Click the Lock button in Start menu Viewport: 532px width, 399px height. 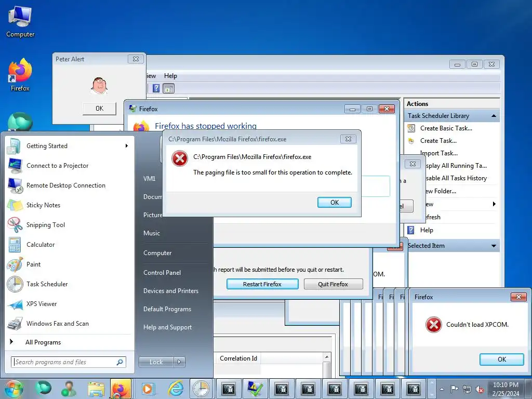pyautogui.click(x=156, y=362)
